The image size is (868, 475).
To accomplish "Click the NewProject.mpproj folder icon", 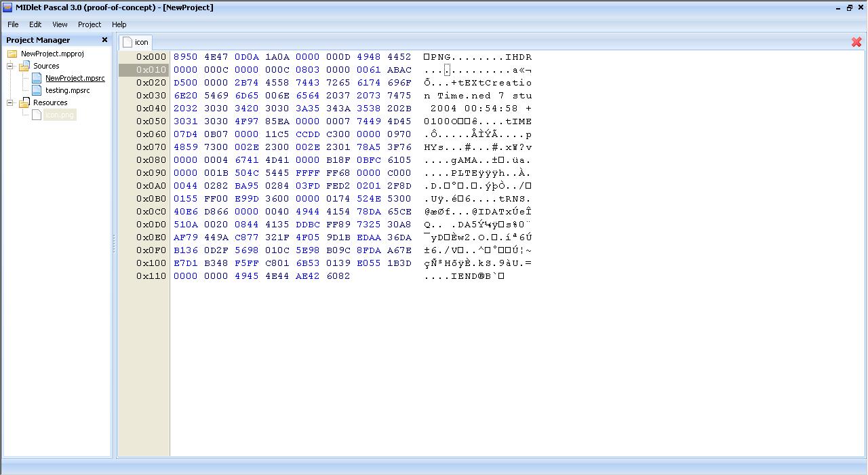I will point(12,54).
